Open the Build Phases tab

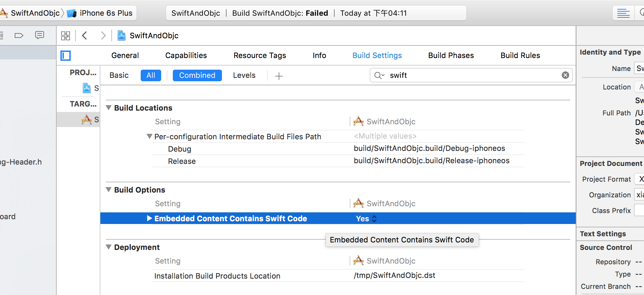[451, 55]
